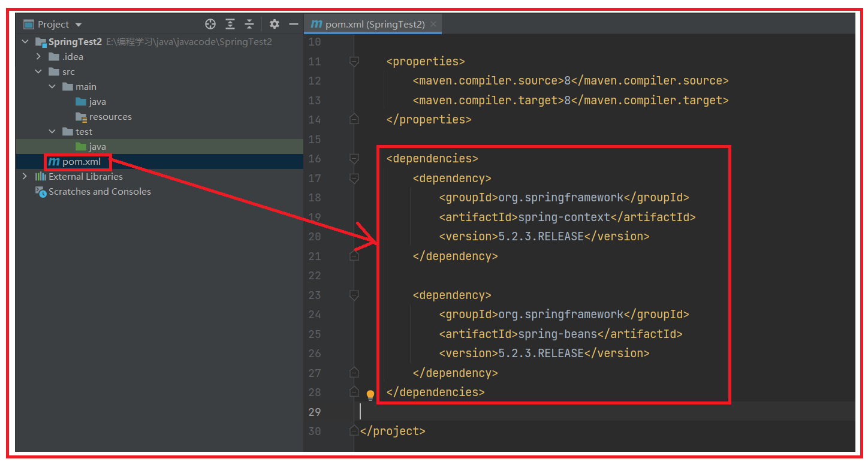Click the spring-beans artifactId text
Viewport: 868px width, 462px height.
(557, 334)
